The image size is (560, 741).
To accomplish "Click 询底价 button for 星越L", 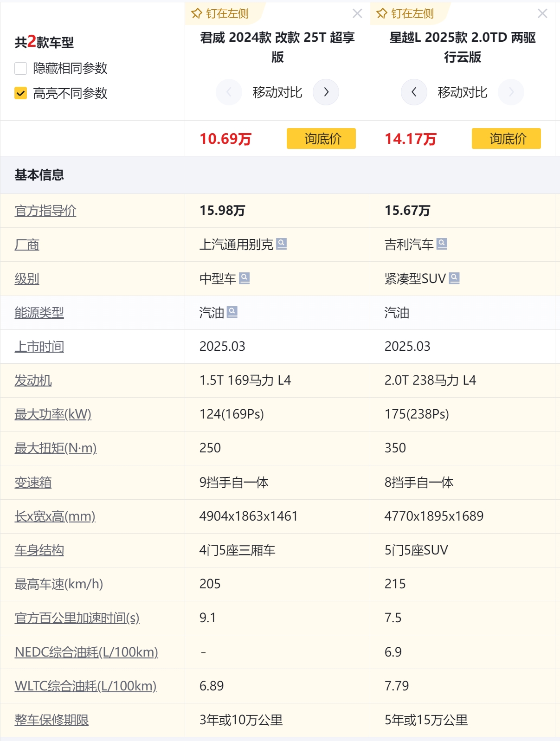I will (x=506, y=138).
